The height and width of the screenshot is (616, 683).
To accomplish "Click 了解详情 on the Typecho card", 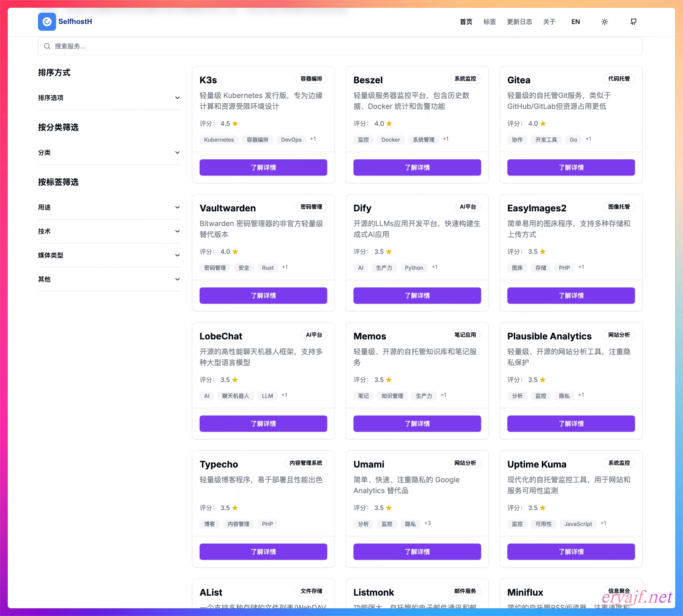I will tap(263, 552).
